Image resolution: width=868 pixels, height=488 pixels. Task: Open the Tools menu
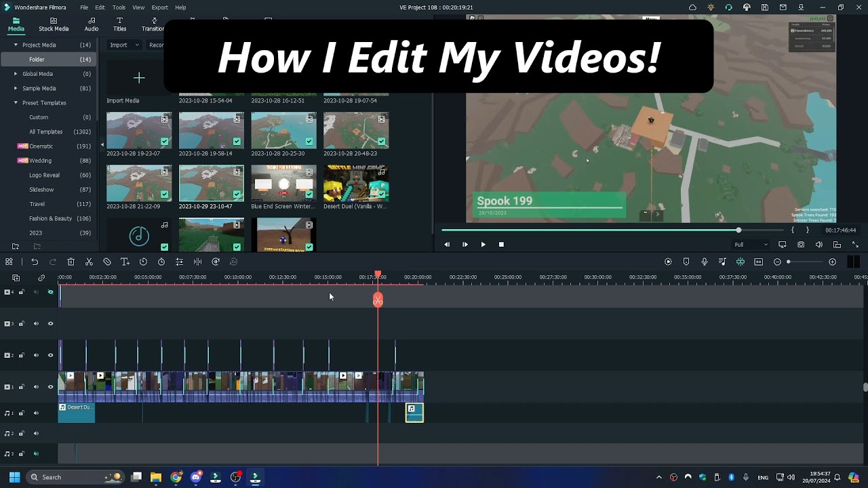pos(119,7)
